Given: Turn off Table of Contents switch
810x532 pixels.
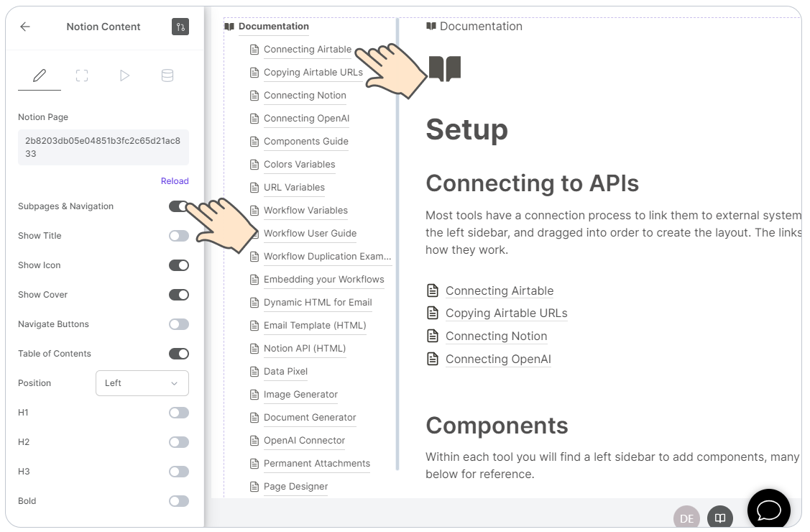Looking at the screenshot, I should pos(179,354).
